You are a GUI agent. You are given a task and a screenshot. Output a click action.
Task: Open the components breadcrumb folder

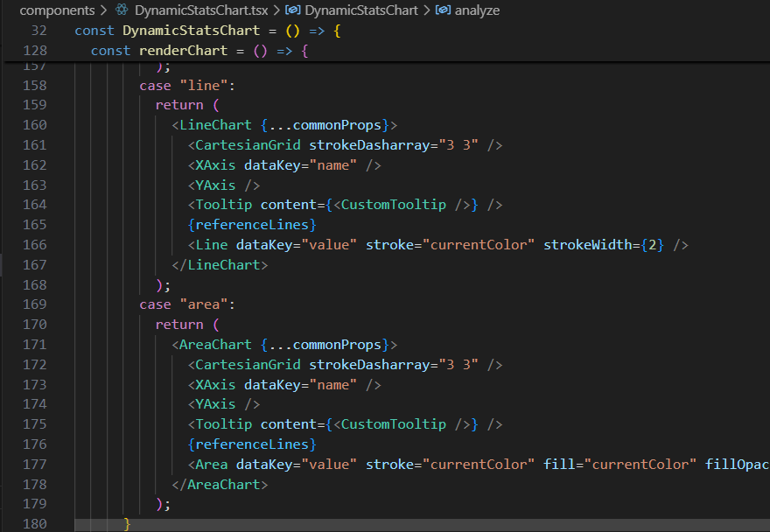(x=57, y=10)
